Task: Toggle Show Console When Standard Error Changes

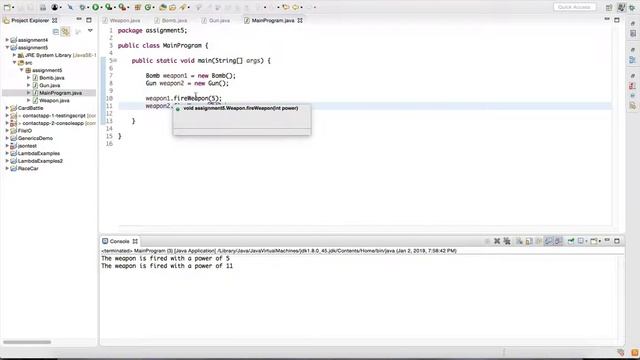Action: 558,241
